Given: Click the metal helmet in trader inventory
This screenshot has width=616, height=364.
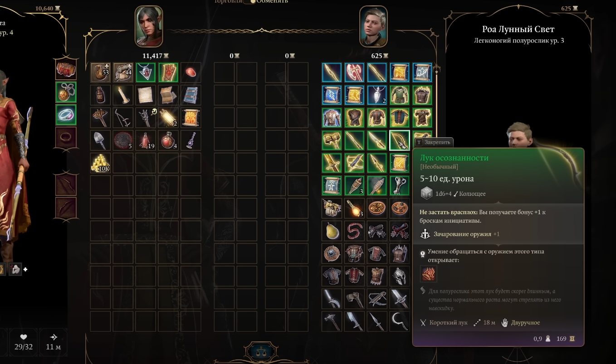Looking at the screenshot, I should pyautogui.click(x=400, y=277).
